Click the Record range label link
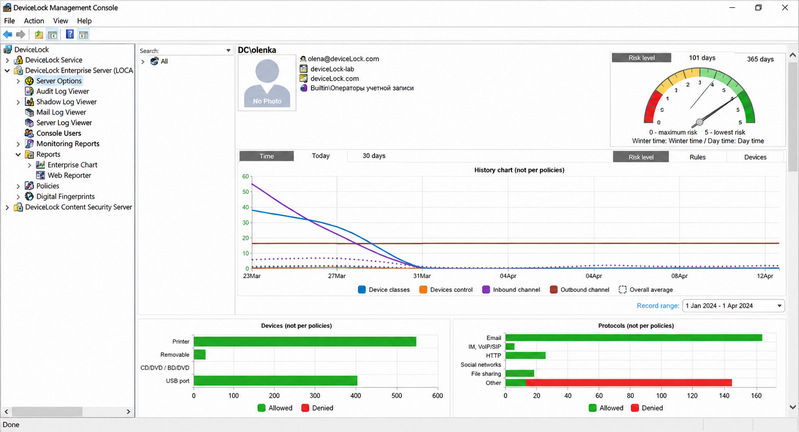This screenshot has width=799, height=432. tap(658, 306)
